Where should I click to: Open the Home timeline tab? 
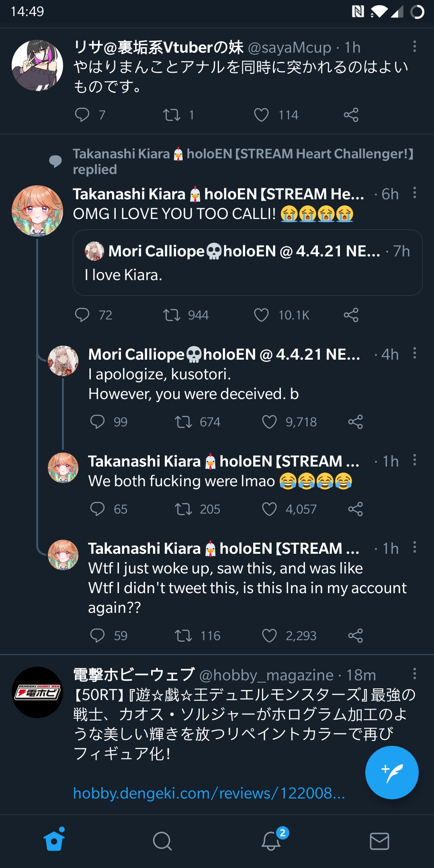click(54, 841)
